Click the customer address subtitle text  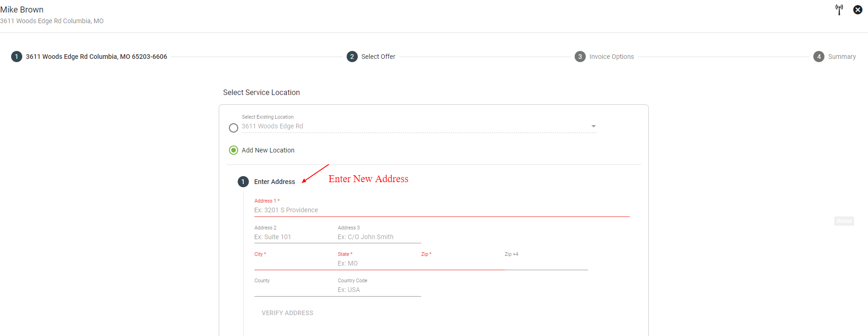pos(52,21)
